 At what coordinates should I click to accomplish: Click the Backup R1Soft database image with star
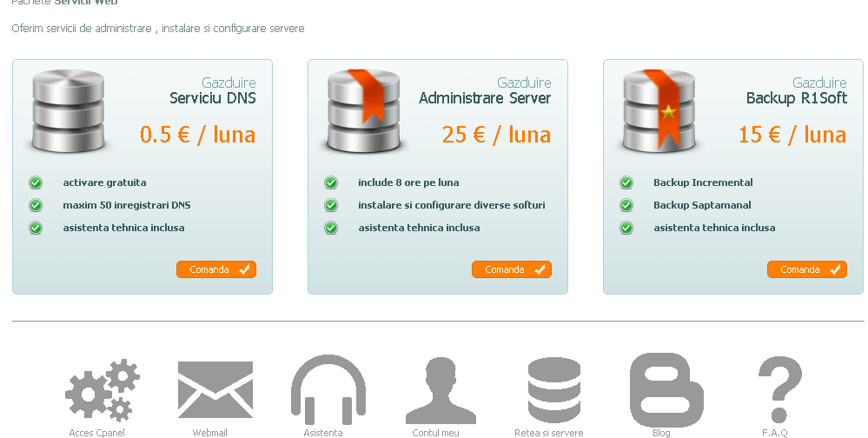659,110
